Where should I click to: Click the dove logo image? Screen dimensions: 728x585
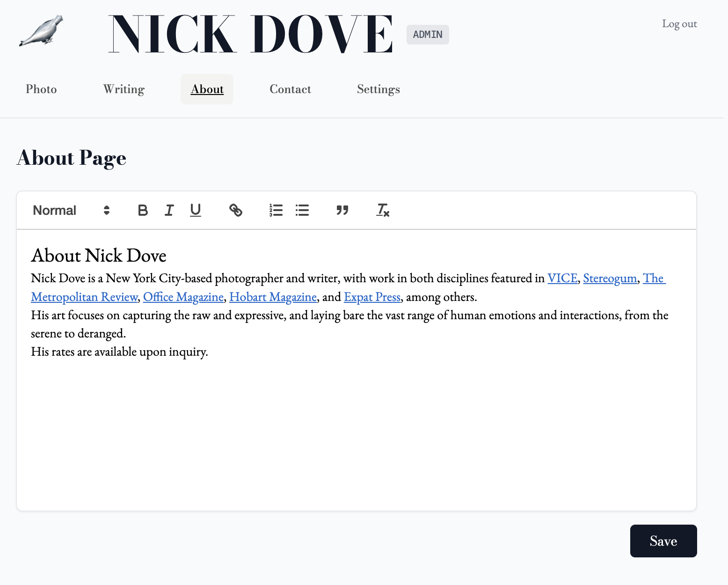pyautogui.click(x=41, y=31)
